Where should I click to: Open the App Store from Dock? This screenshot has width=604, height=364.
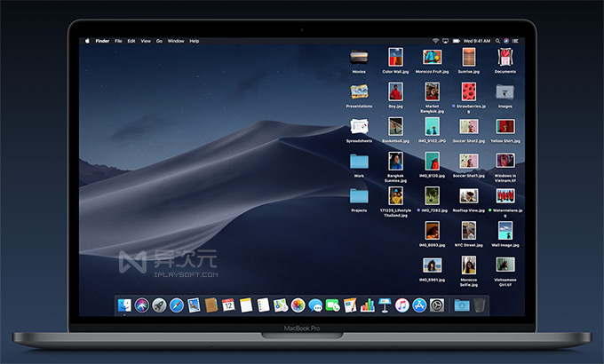(418, 305)
